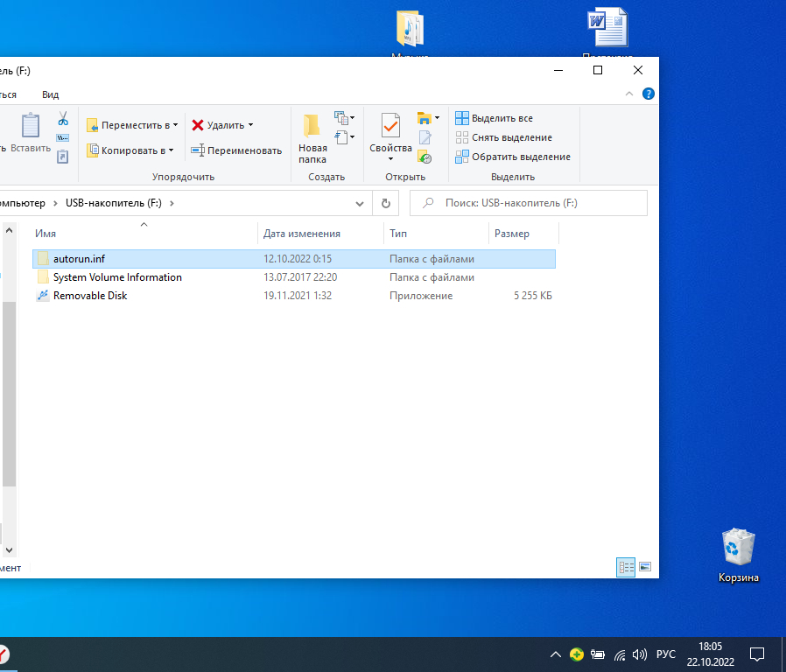Viewport: 786px width, 672px height.
Task: Toggle the details list view button
Action: 627,567
